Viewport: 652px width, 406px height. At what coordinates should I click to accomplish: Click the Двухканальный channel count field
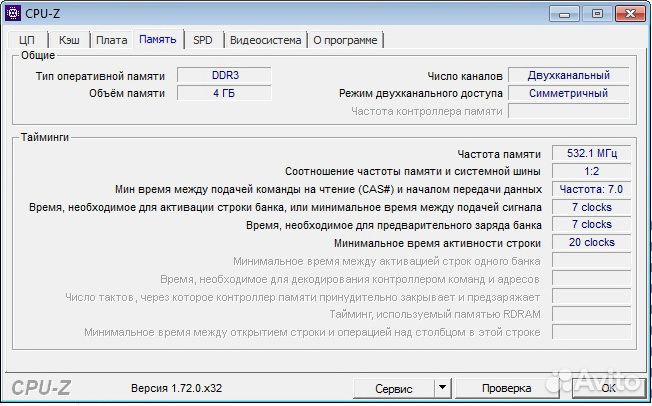[569, 75]
